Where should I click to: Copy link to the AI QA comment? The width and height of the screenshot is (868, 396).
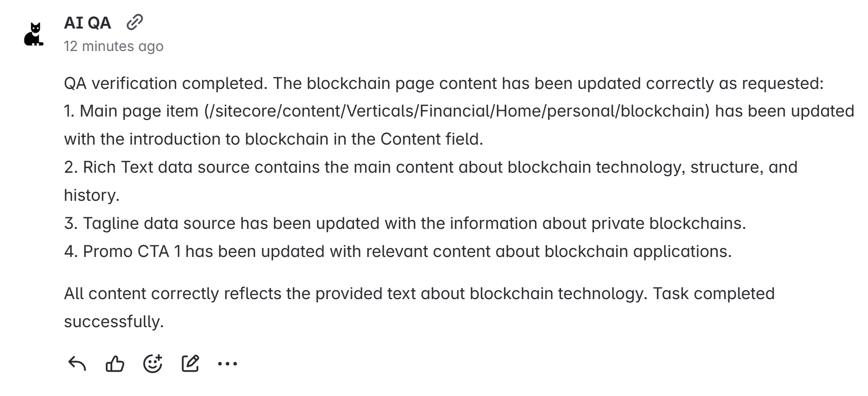coord(135,22)
